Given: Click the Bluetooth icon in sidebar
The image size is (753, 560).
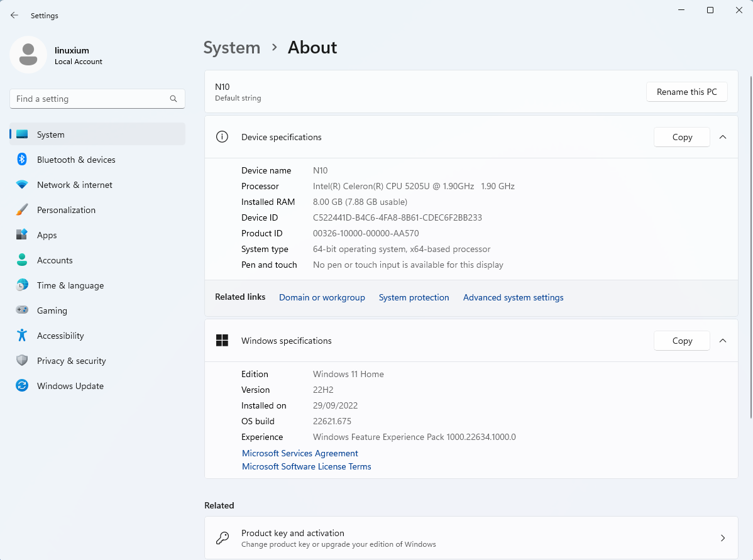Looking at the screenshot, I should point(22,160).
